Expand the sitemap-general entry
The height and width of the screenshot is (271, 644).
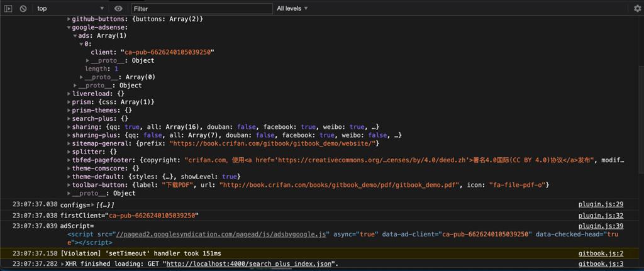(69, 143)
